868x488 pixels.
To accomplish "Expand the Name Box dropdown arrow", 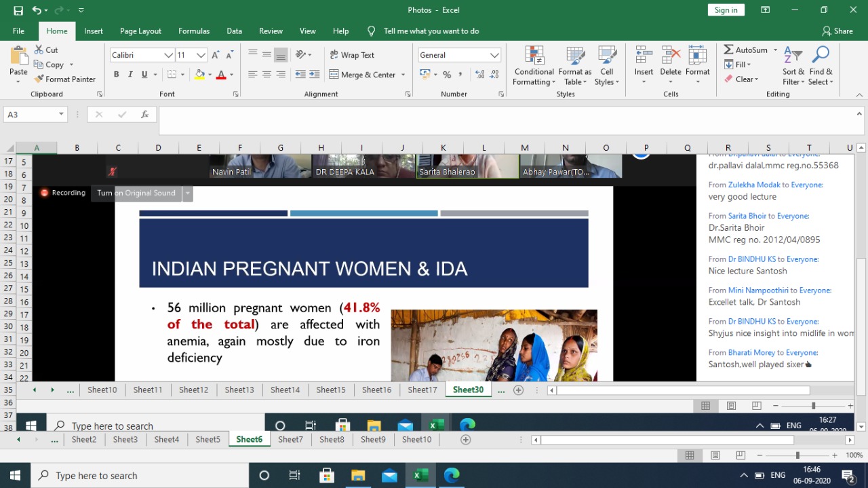I will [61, 115].
